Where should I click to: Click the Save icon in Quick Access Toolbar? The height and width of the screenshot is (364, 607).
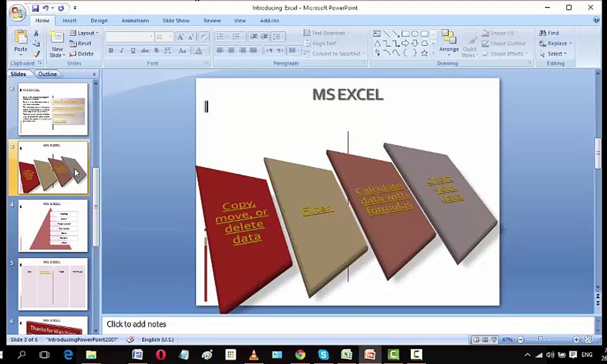point(35,8)
